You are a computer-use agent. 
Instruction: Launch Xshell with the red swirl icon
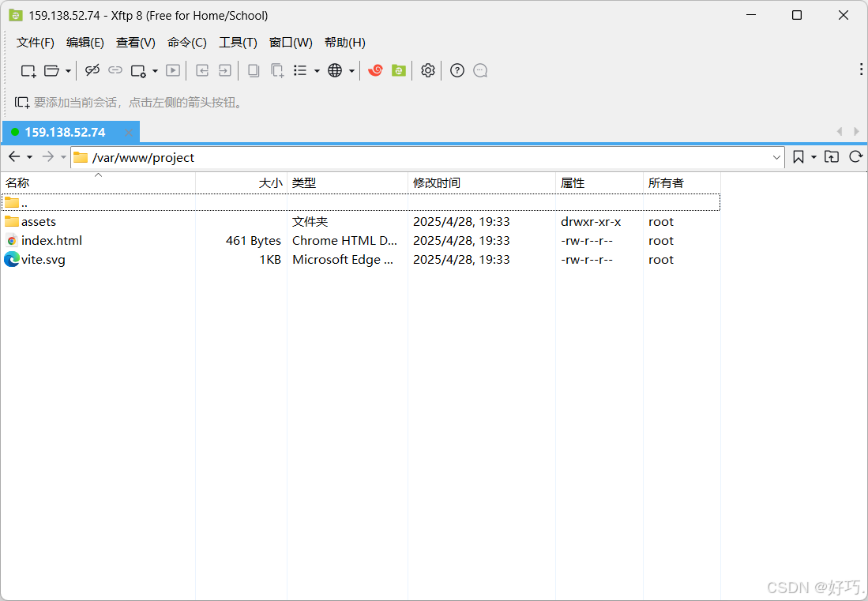[375, 70]
